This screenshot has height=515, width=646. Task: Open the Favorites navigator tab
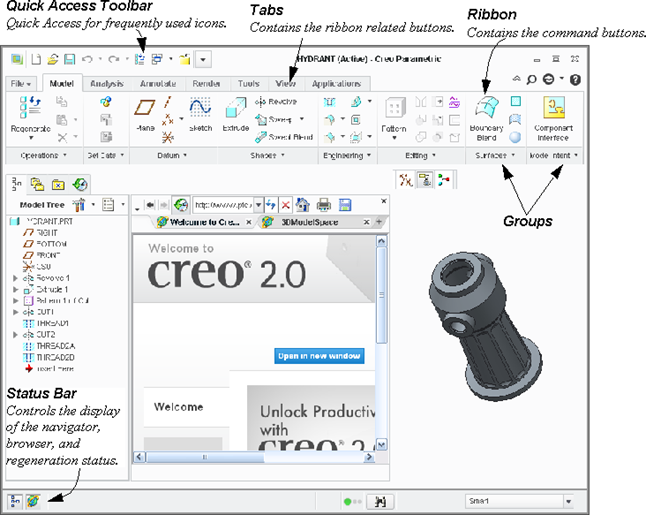pos(58,185)
